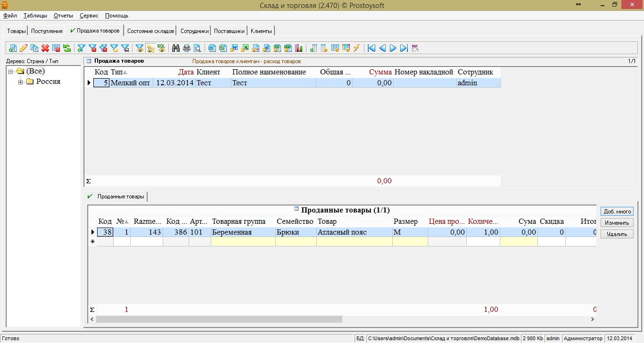Click the pencil edit record icon

click(x=23, y=48)
